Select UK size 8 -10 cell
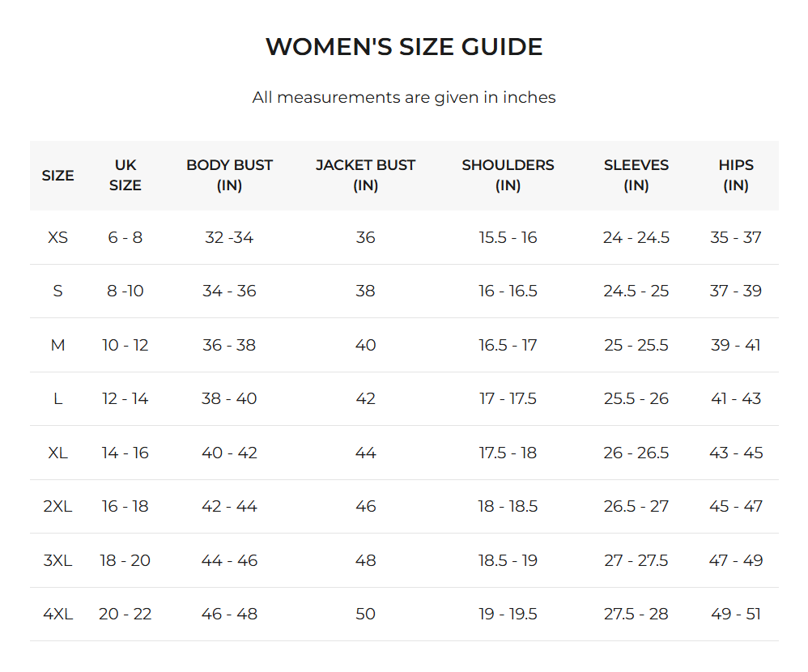Viewport: 808px width, 672px height. pos(125,291)
